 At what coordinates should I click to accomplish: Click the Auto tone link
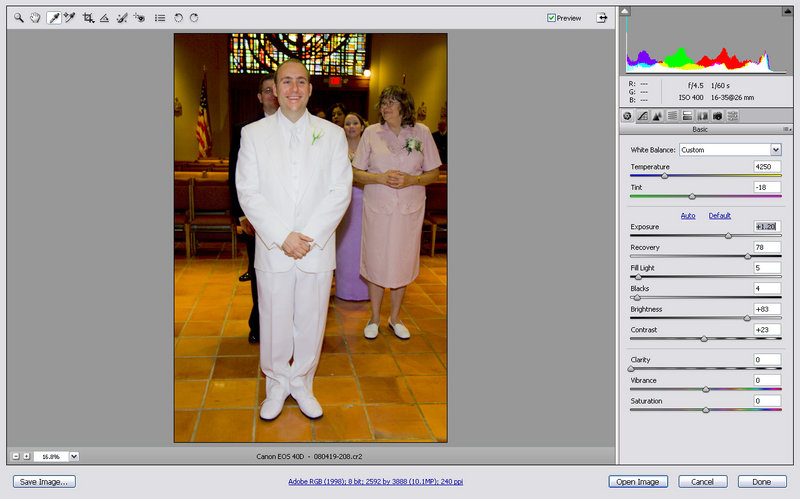tap(688, 215)
